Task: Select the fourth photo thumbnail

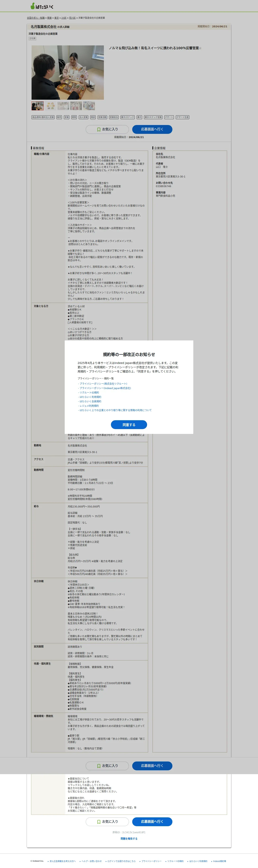Action: coord(76,106)
